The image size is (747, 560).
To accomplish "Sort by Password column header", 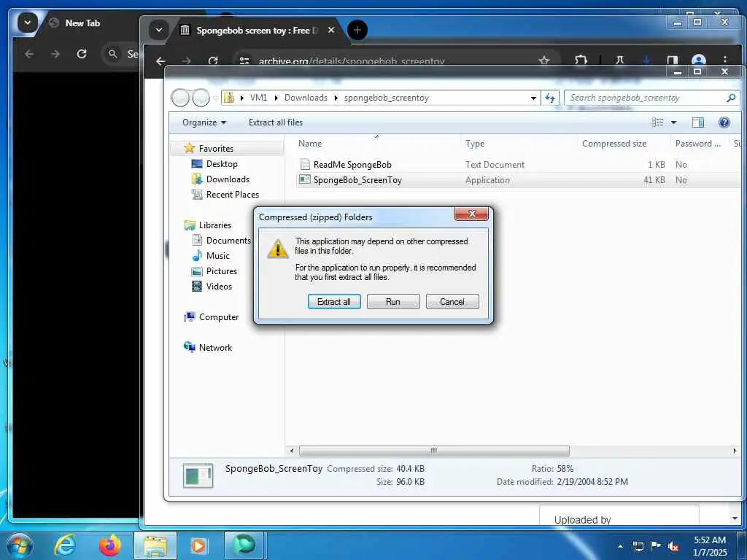I will point(698,144).
